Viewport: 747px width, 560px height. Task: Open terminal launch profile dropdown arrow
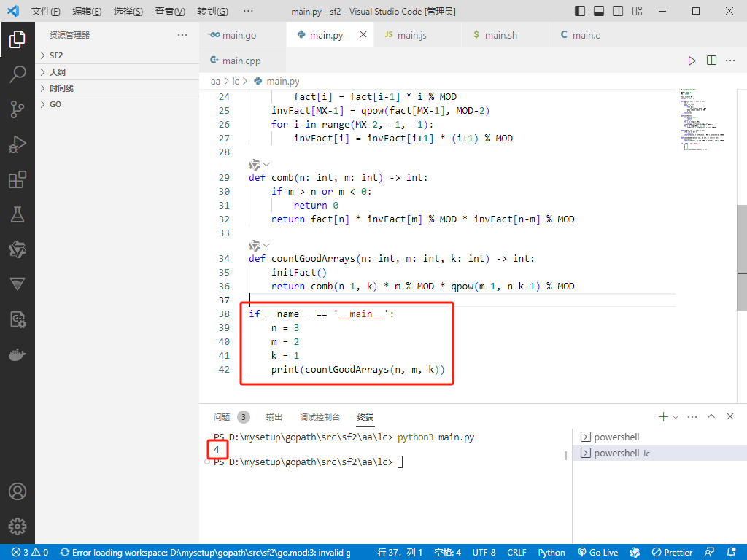pos(675,417)
